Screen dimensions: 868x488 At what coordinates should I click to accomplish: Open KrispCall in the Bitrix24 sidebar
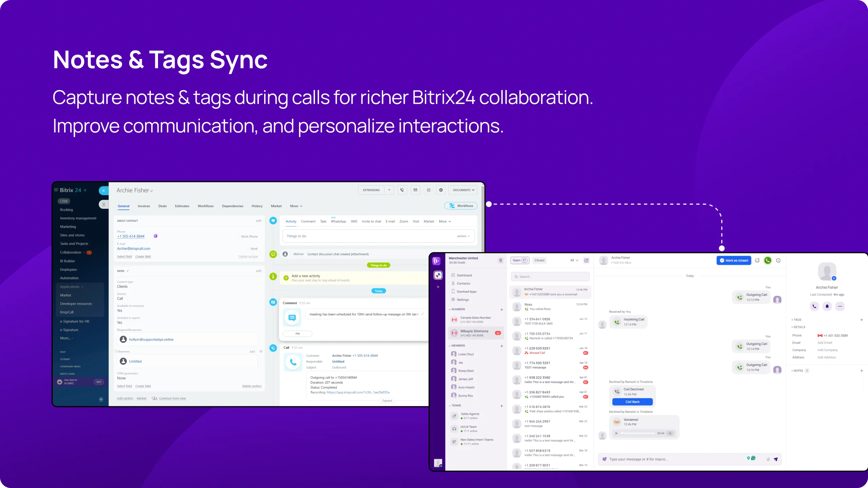[x=67, y=312]
